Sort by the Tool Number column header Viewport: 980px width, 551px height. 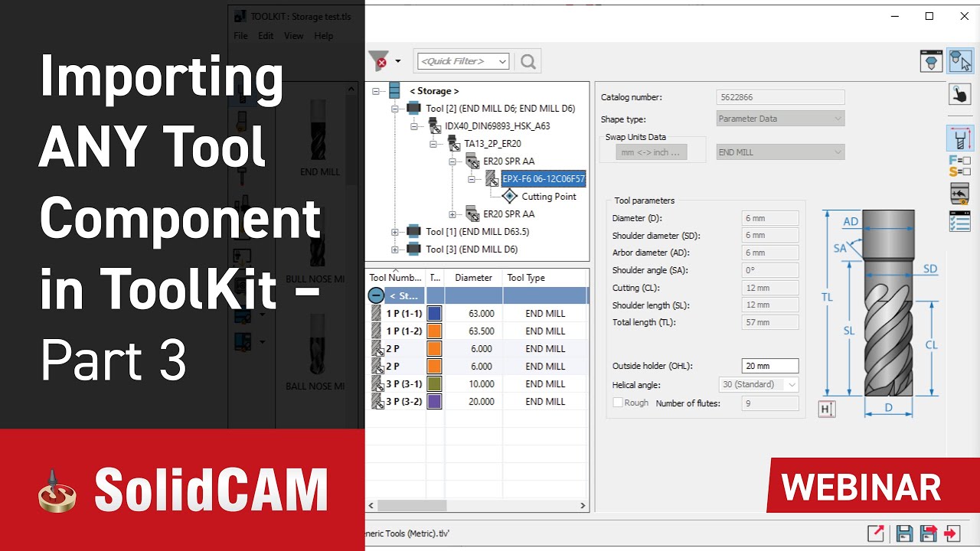pyautogui.click(x=396, y=278)
